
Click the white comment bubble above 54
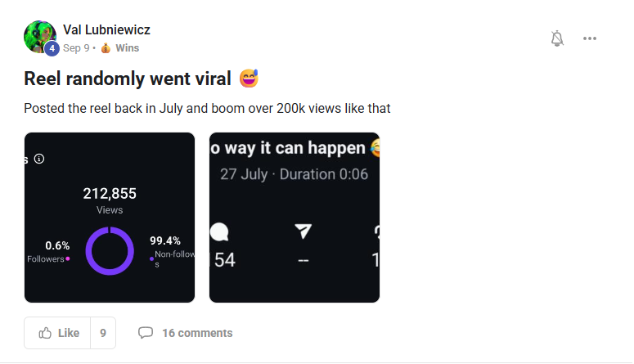point(219,232)
